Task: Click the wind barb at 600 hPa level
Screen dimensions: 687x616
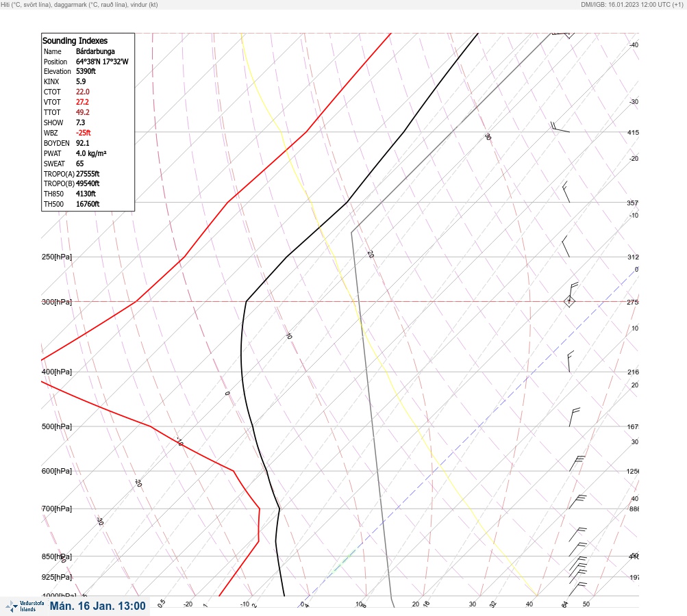Action: pyautogui.click(x=577, y=463)
